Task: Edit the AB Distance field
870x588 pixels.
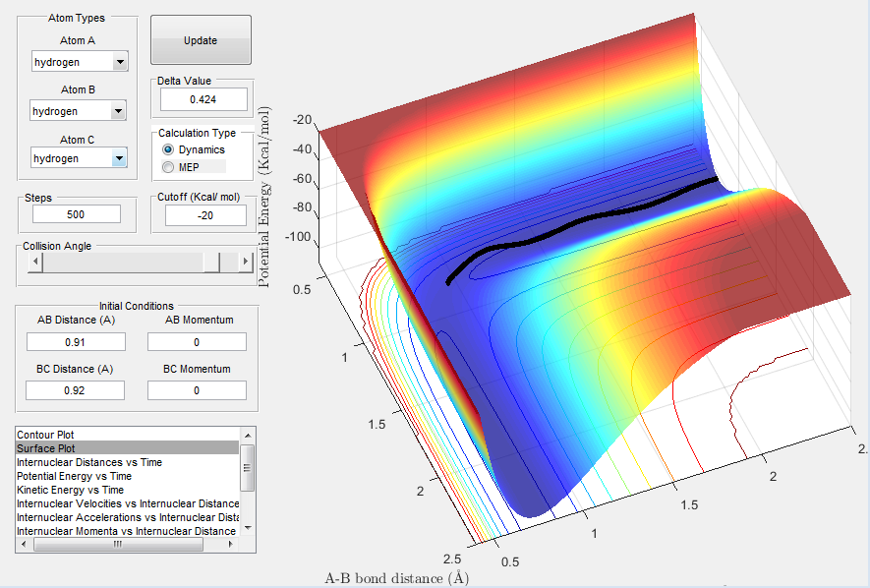Action: click(76, 341)
